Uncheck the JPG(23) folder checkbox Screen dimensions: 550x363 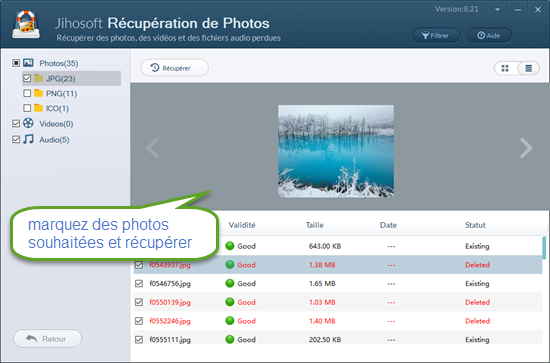click(x=27, y=78)
